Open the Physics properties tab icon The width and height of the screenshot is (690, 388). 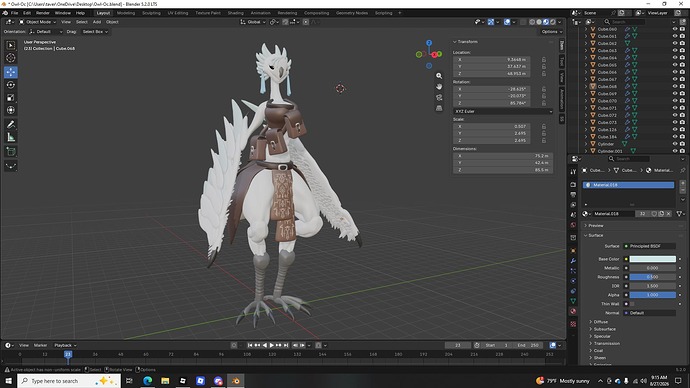click(573, 281)
